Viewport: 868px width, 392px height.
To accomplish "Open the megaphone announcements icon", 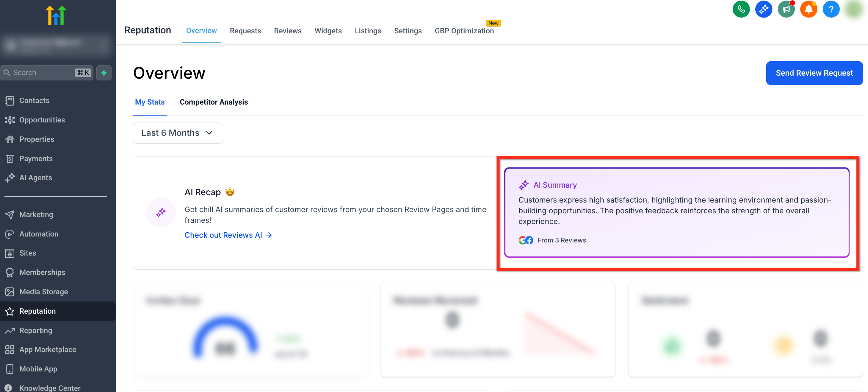I will coord(786,9).
